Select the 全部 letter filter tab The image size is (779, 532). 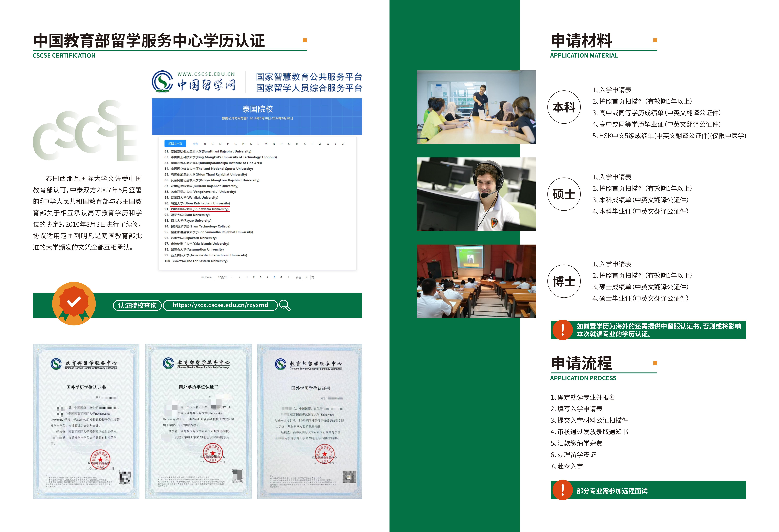195,144
